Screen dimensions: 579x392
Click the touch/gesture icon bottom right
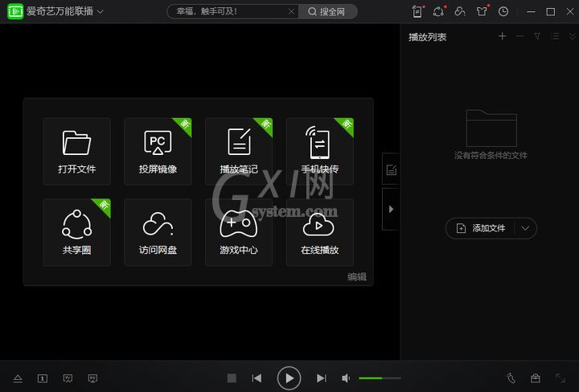click(x=511, y=378)
